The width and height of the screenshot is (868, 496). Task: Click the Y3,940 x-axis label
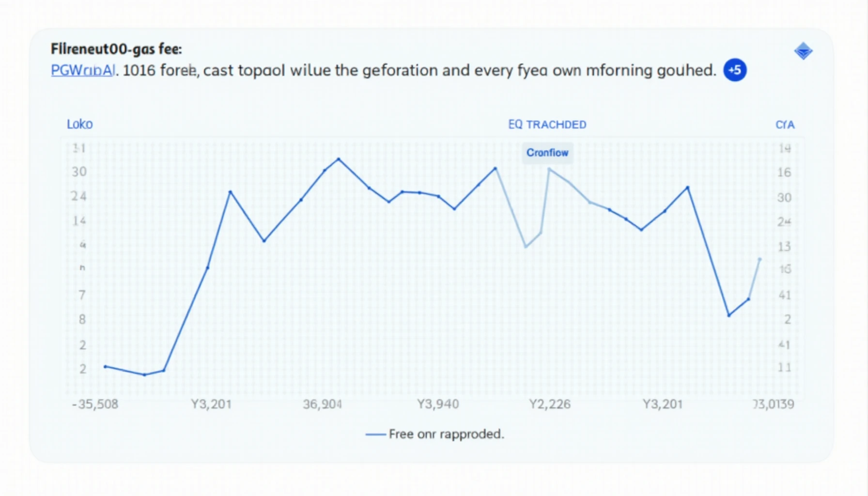point(438,404)
